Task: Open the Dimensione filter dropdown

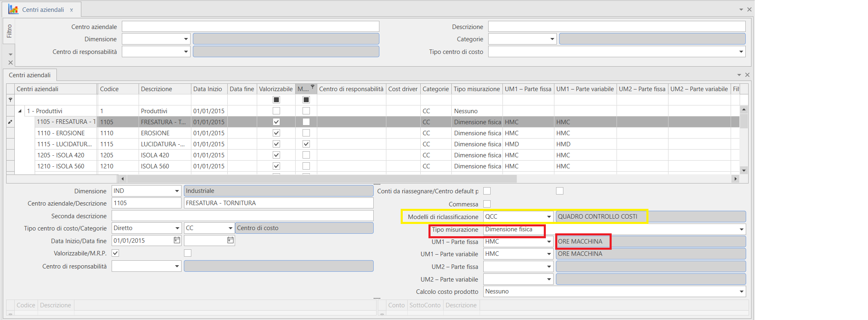Action: (x=186, y=39)
